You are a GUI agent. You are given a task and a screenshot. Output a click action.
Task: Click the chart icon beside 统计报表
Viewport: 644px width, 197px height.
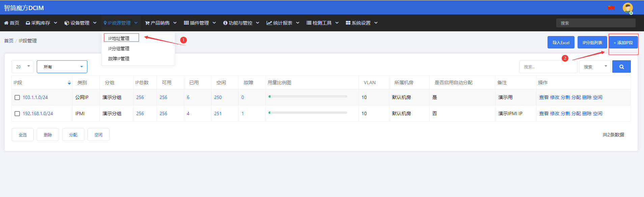click(x=269, y=23)
